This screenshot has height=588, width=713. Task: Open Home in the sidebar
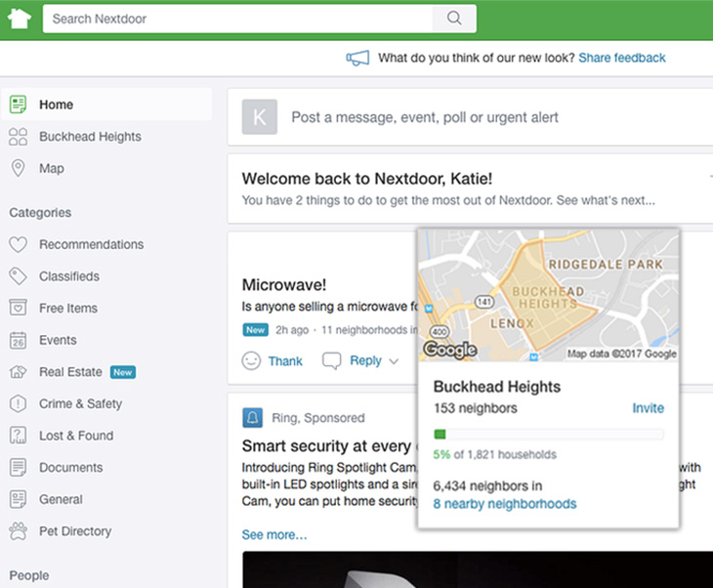pyautogui.click(x=106, y=105)
